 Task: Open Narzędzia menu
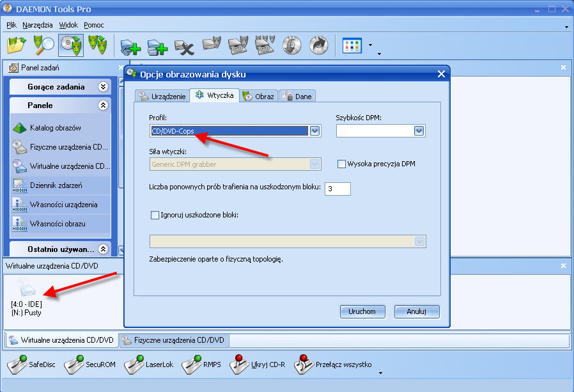click(37, 25)
